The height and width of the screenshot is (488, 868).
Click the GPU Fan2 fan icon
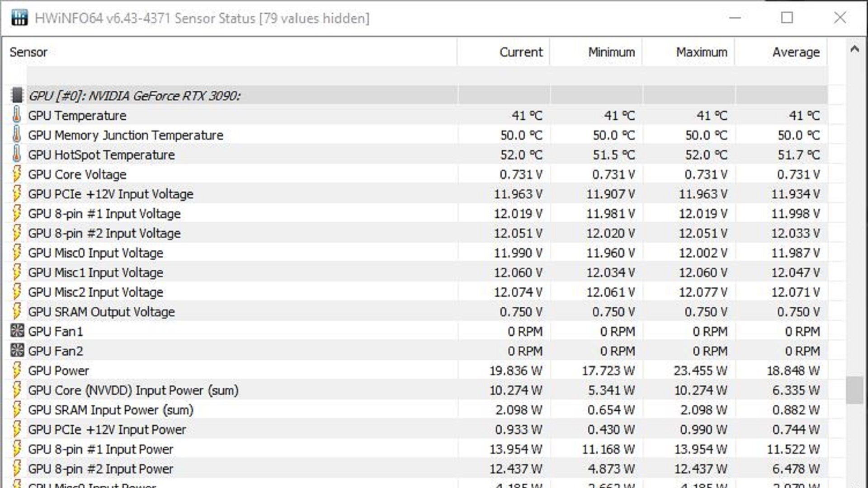click(x=17, y=351)
